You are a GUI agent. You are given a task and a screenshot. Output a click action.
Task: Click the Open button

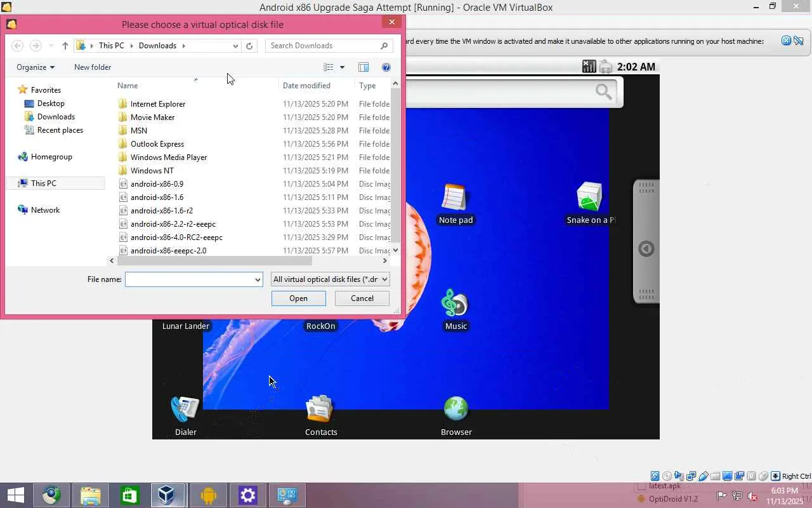coord(298,298)
